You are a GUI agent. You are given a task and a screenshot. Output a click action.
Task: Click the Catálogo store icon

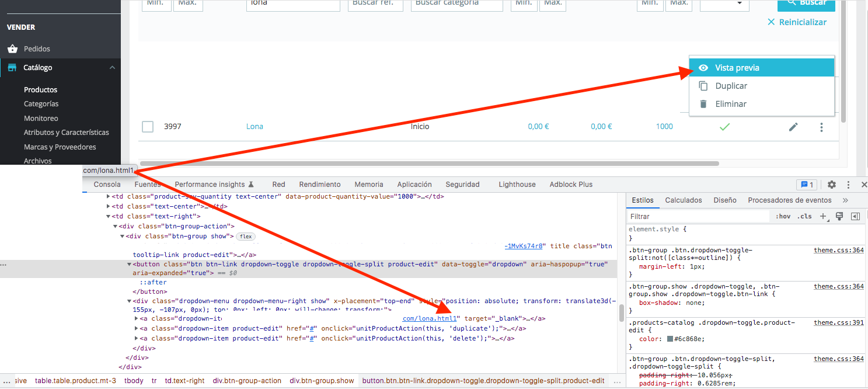pyautogui.click(x=12, y=68)
